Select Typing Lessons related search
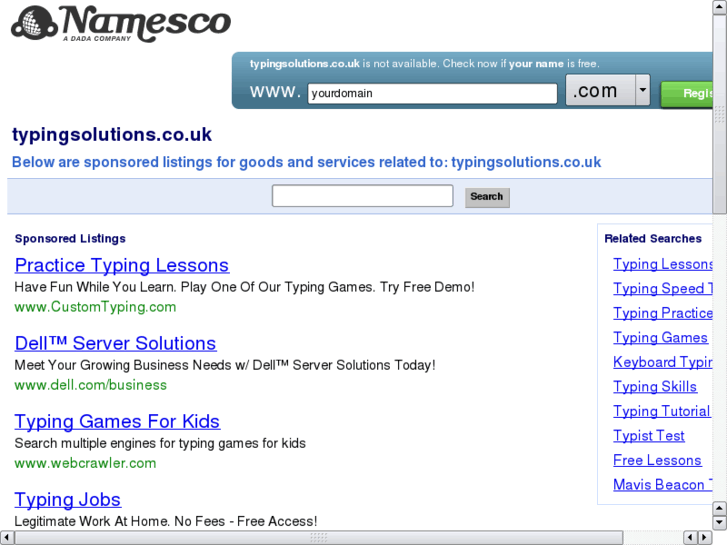Image resolution: width=727 pixels, height=545 pixels. (663, 264)
